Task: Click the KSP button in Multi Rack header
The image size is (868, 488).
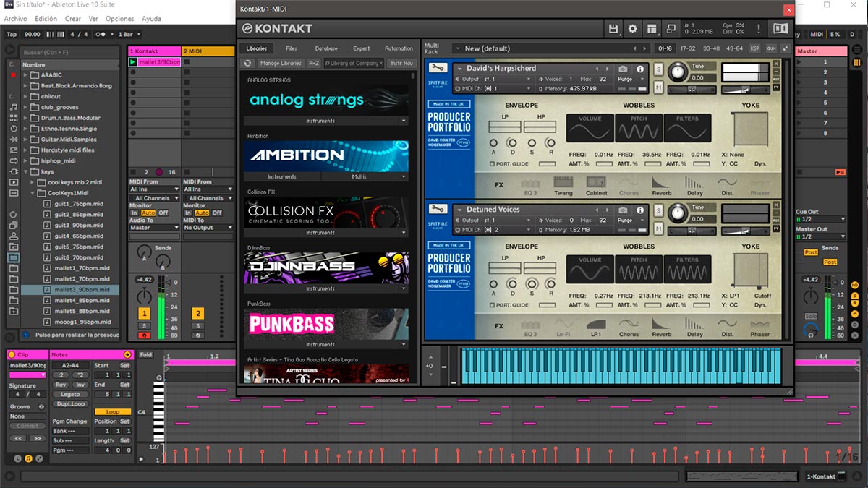Action: [755, 48]
